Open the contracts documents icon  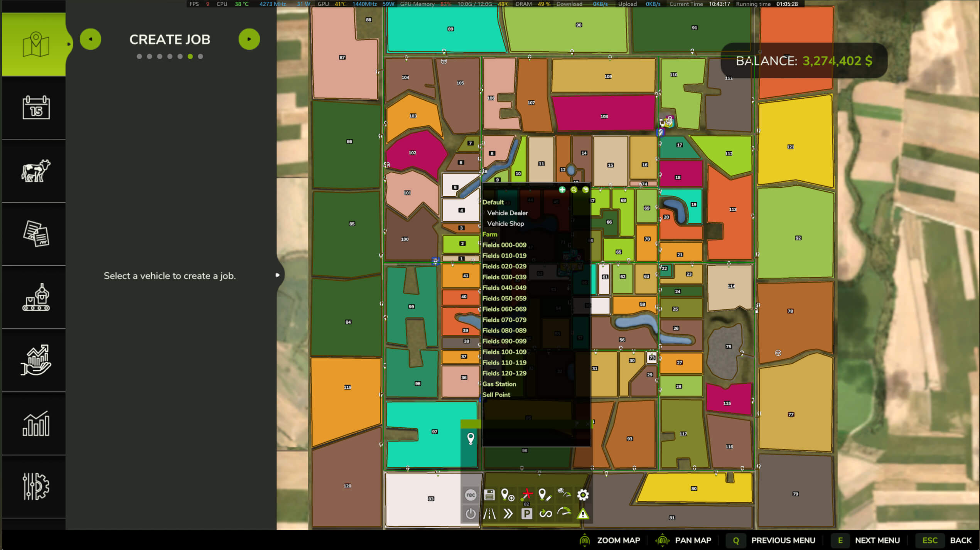tap(35, 234)
